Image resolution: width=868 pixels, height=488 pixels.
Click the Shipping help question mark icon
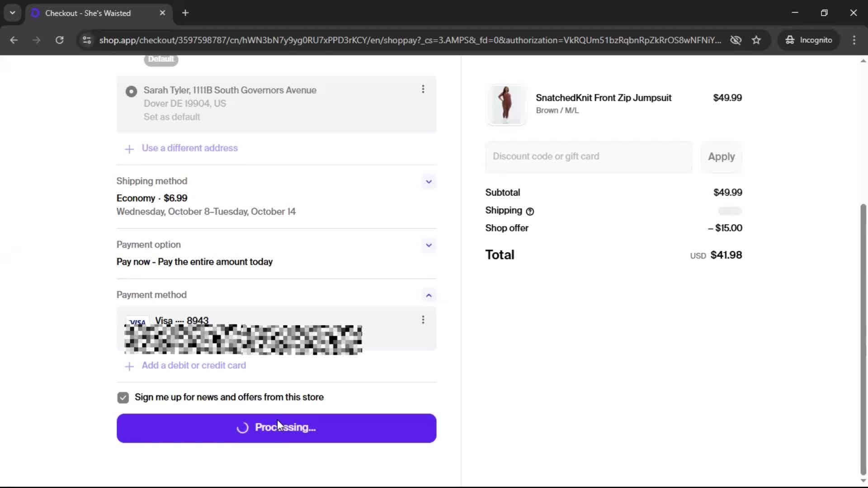click(x=530, y=211)
